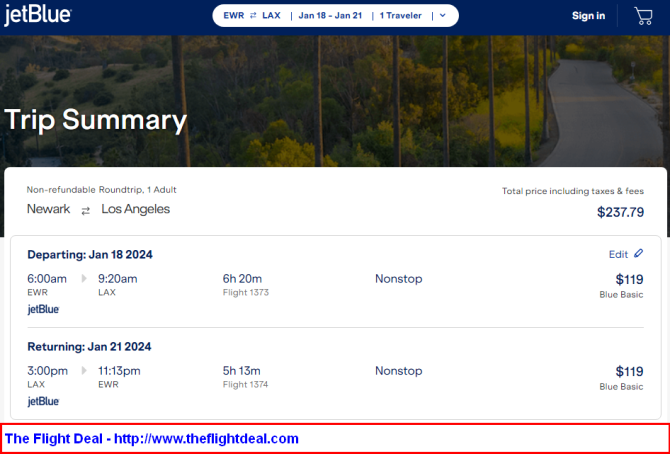
Task: Click Sign in
Action: pyautogui.click(x=588, y=16)
